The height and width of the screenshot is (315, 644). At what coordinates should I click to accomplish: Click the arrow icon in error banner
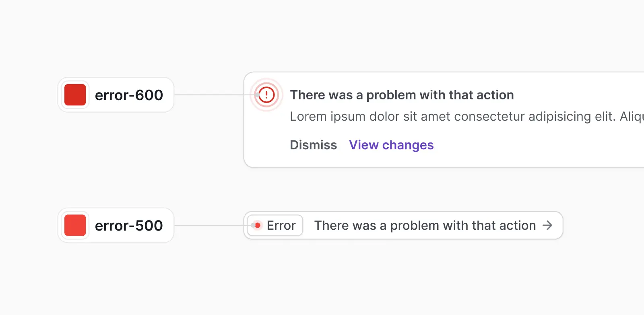[547, 225]
